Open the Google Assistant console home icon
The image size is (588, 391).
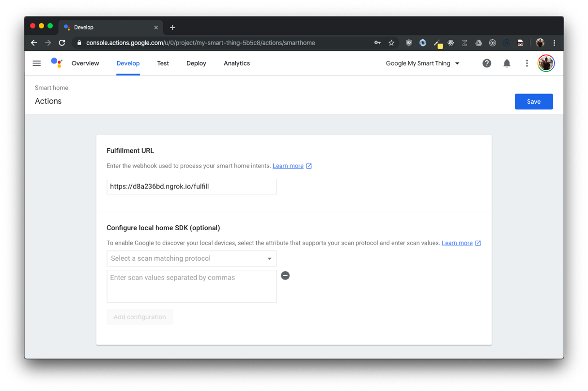coord(56,63)
